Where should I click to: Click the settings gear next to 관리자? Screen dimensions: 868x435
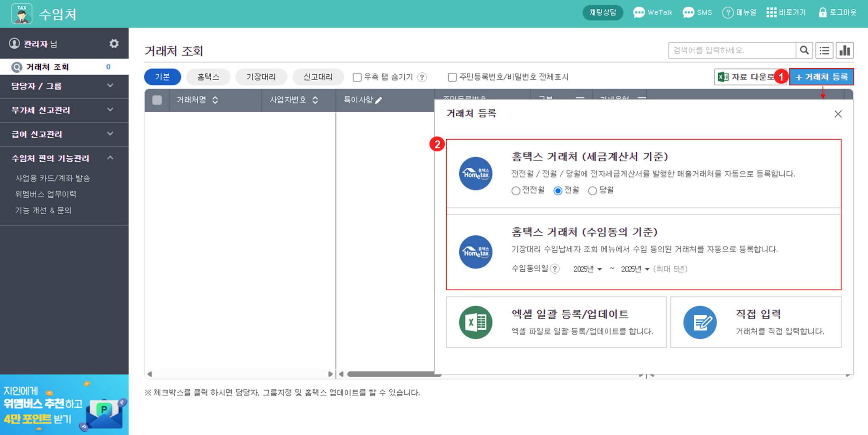tap(114, 43)
